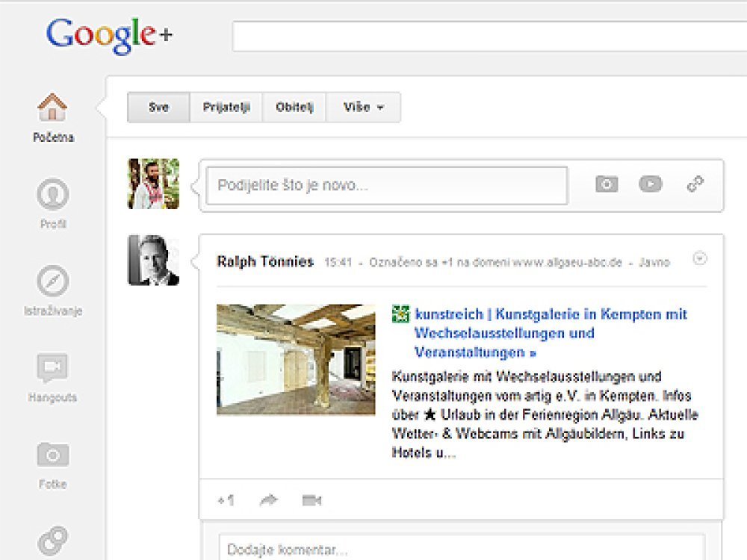Viewport: 747px width, 560px height.
Task: Click the add video icon in share box
Action: coord(651,184)
